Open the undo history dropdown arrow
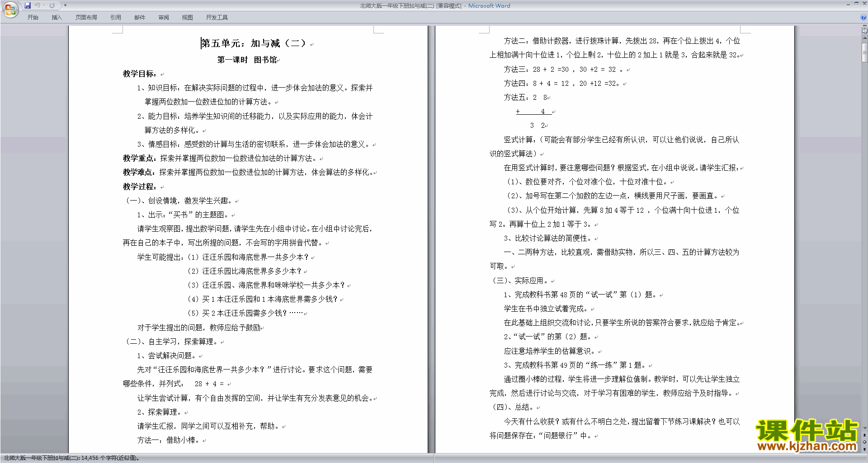868x463 pixels. click(x=44, y=5)
